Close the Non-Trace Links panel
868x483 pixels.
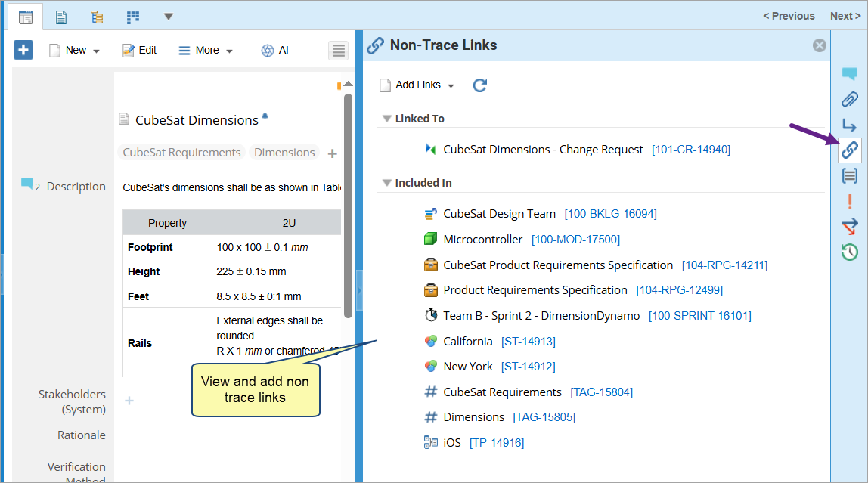pyautogui.click(x=819, y=45)
